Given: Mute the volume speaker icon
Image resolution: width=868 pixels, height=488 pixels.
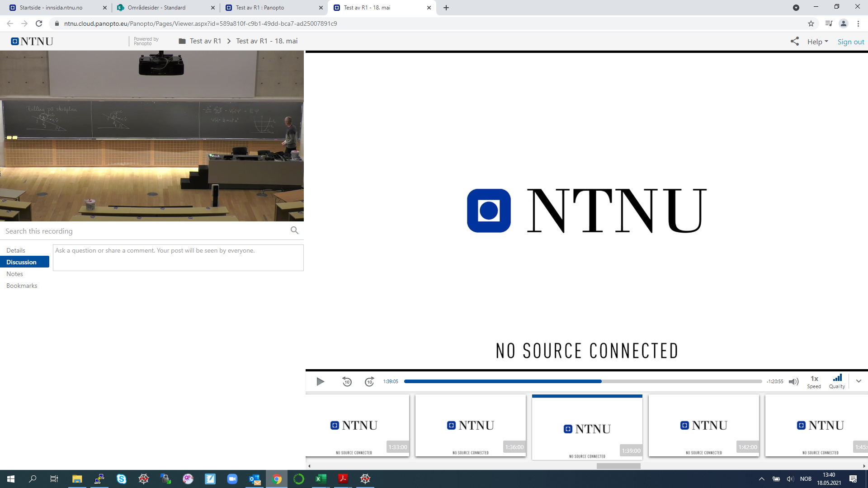Looking at the screenshot, I should 793,382.
